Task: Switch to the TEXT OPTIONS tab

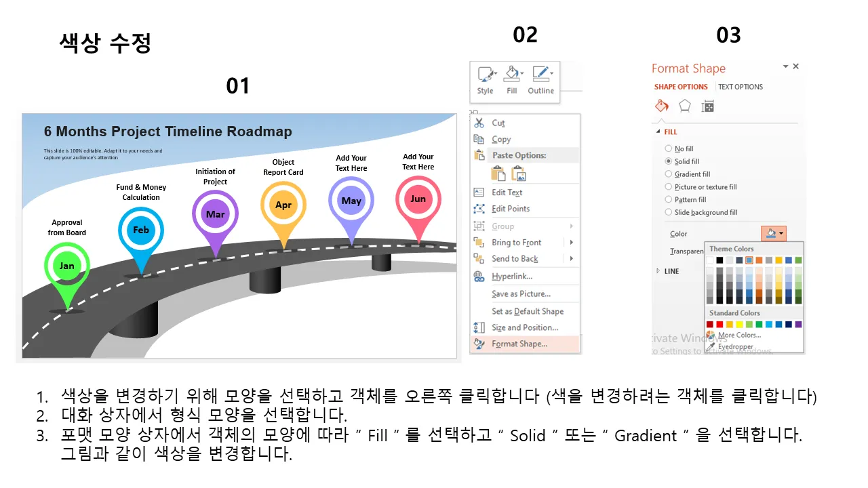Action: tap(741, 87)
